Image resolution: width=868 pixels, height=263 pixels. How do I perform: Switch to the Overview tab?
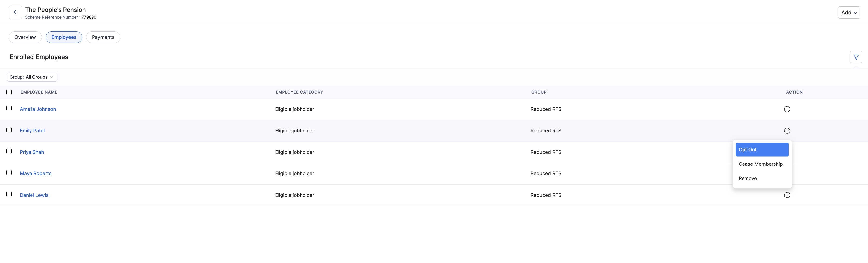point(25,37)
